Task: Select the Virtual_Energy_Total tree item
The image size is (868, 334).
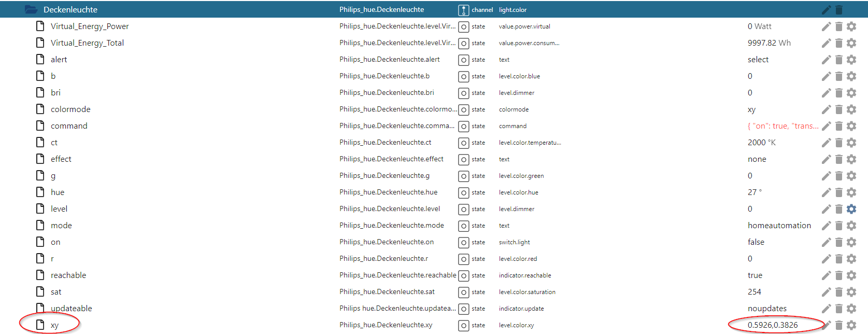Action: click(x=87, y=43)
